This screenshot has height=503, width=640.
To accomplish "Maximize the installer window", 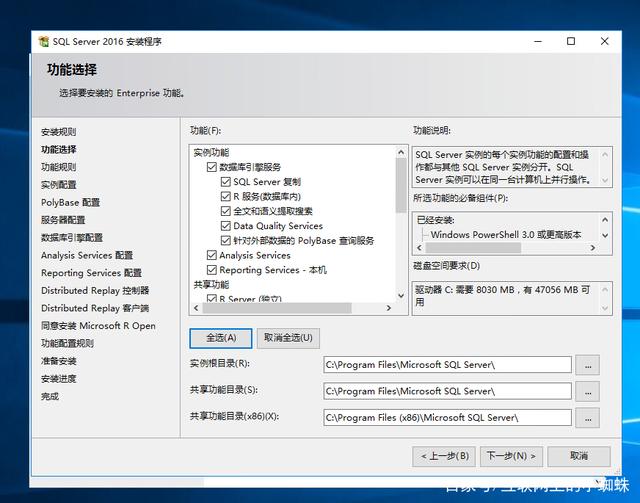I will point(571,41).
